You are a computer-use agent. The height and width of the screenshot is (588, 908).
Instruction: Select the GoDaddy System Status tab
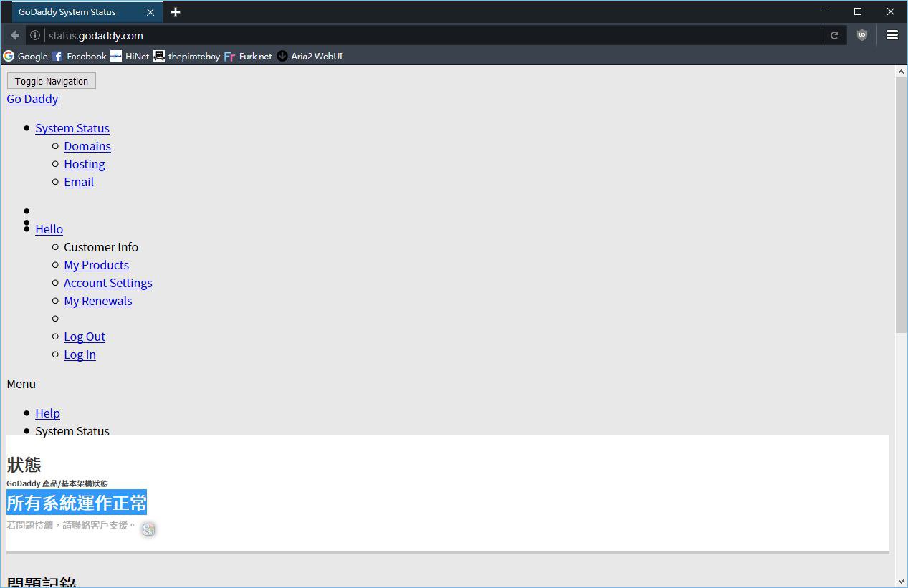(87, 12)
